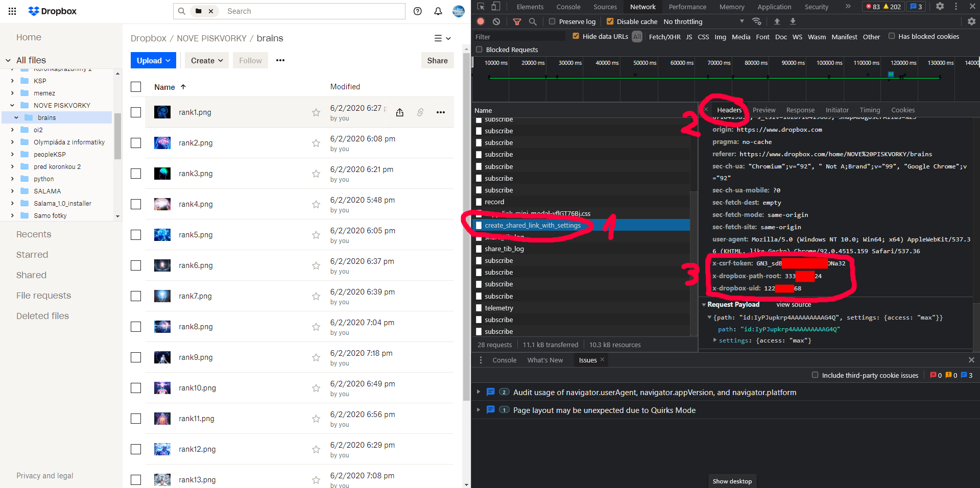Select the telemetry request

click(581, 308)
